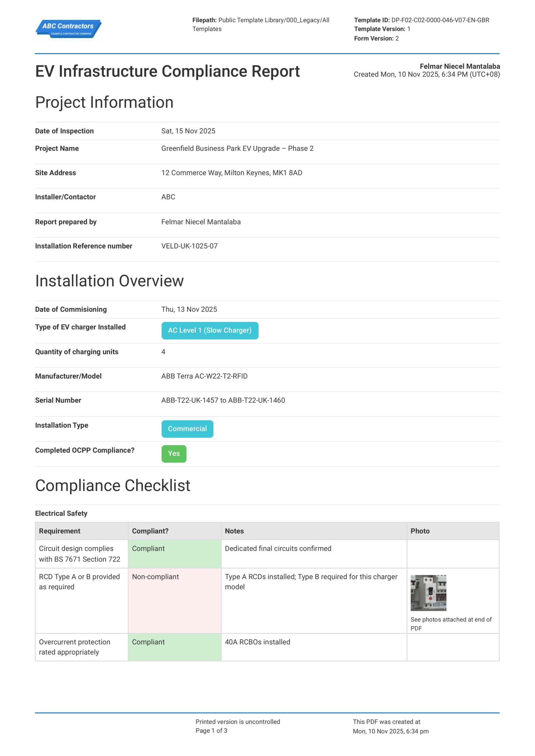
Task: Open the RCD breaker photo thumbnail
Action: point(428,593)
